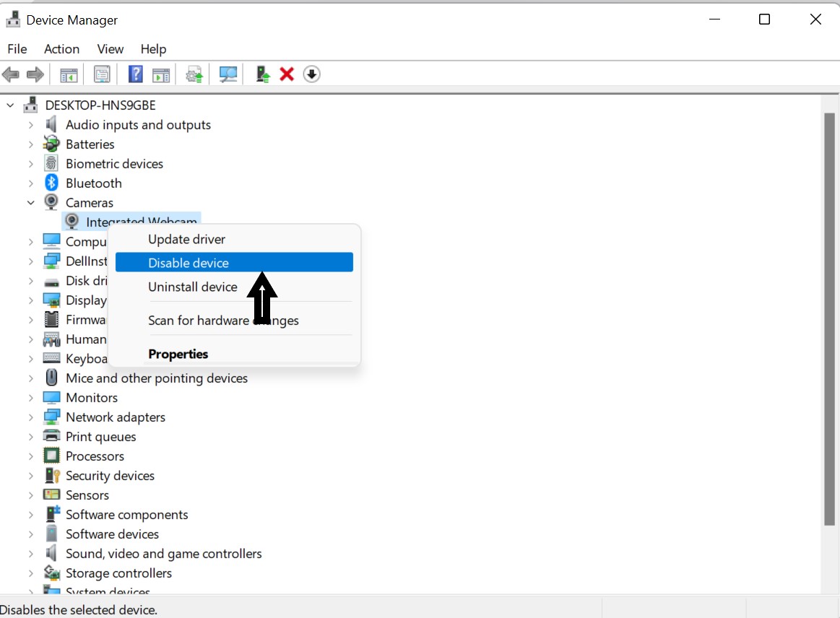840x618 pixels.
Task: Choose Disable device from context menu
Action: point(189,263)
